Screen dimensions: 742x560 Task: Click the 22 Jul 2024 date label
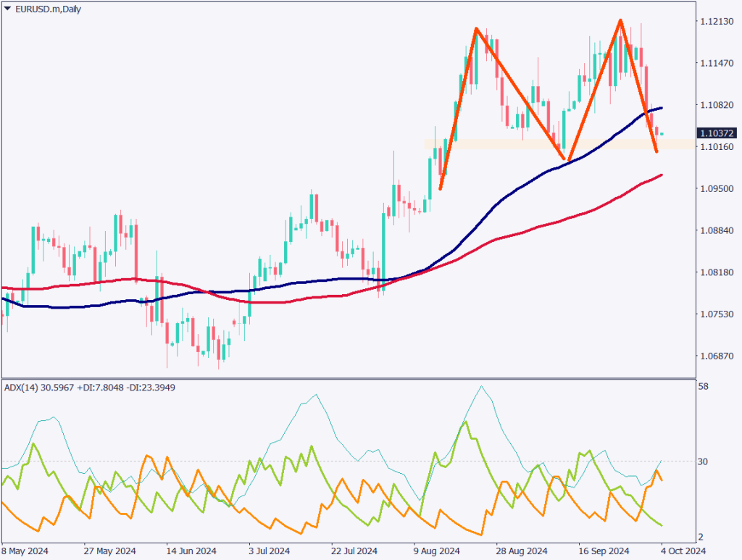(357, 550)
